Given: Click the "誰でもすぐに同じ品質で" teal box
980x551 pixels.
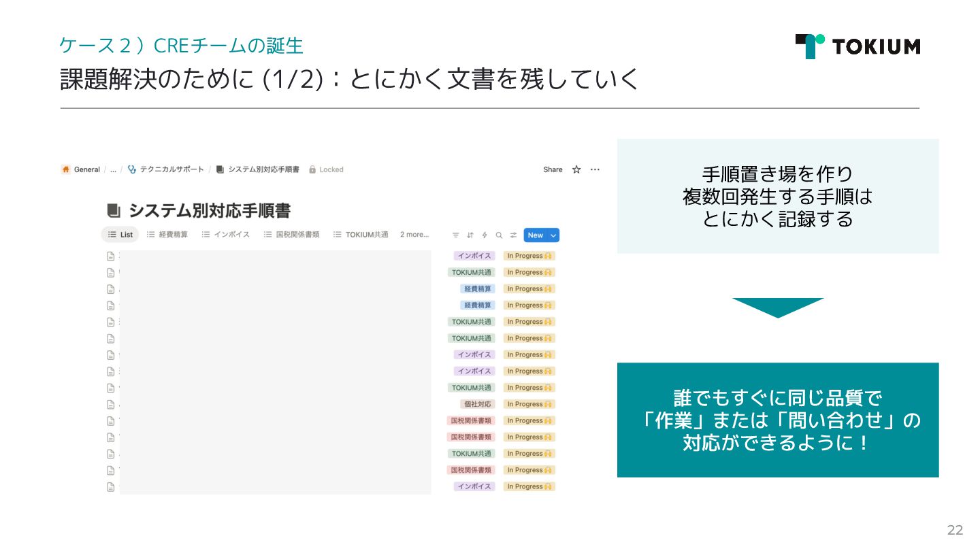Looking at the screenshot, I should pyautogui.click(x=778, y=420).
